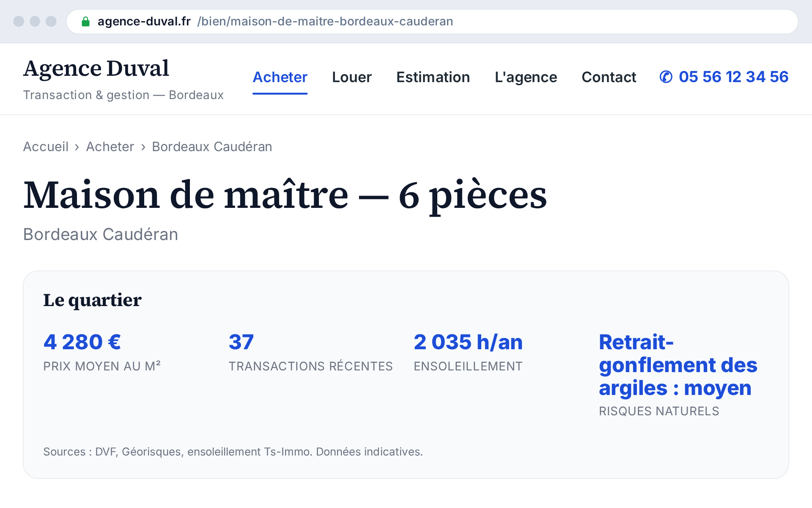812x508 pixels.
Task: Click the 2 035 h/an value
Action: [468, 342]
